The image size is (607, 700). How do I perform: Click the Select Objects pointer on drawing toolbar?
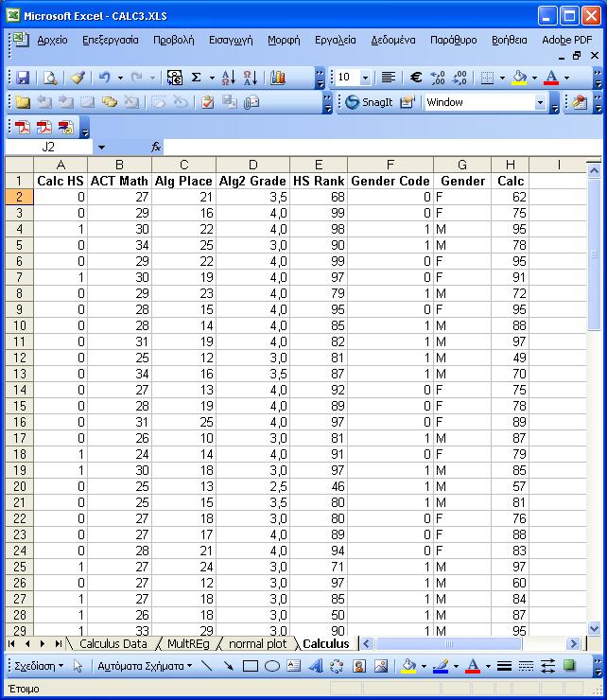[78, 666]
